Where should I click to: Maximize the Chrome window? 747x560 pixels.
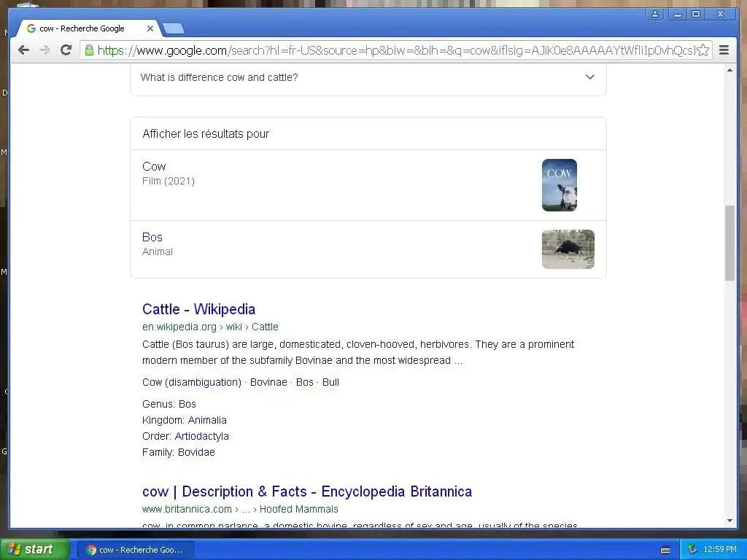click(x=696, y=15)
